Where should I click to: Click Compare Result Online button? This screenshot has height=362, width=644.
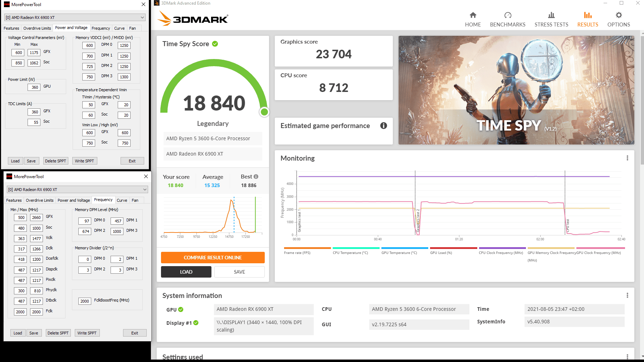(213, 258)
